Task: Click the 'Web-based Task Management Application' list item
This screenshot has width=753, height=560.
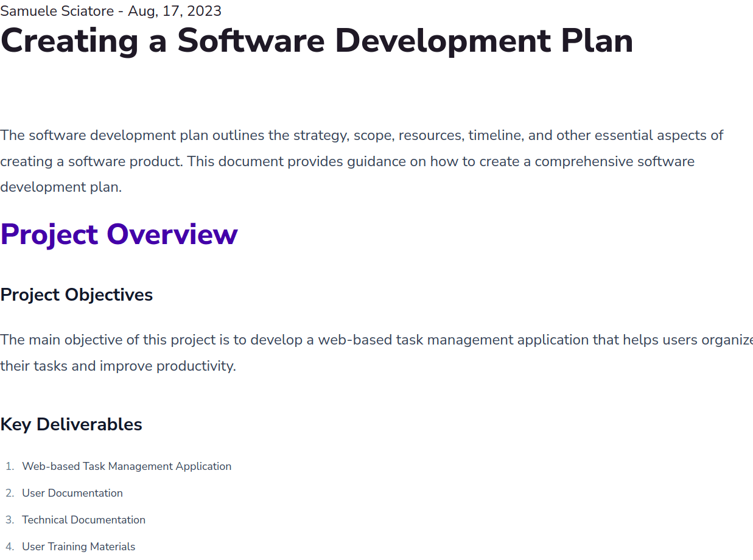Action: pyautogui.click(x=127, y=466)
